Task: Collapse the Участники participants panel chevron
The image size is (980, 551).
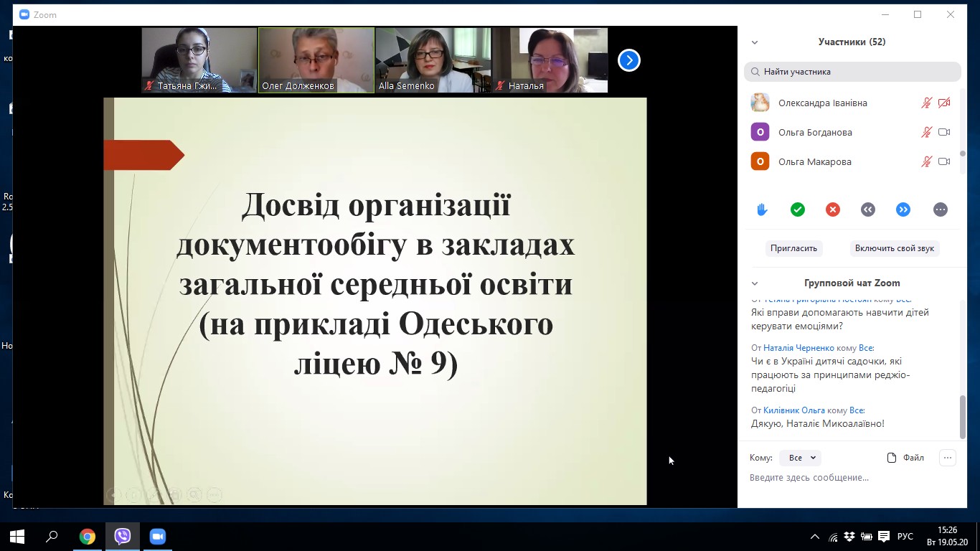Action: [x=754, y=42]
